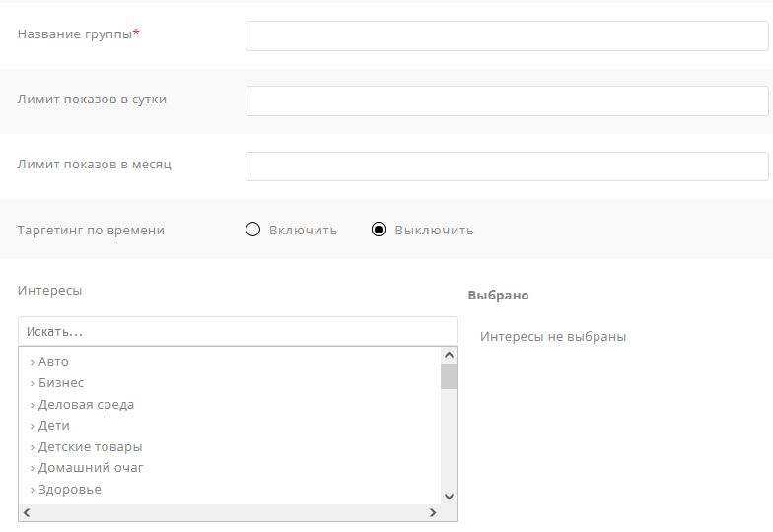Image resolution: width=773 pixels, height=532 pixels.
Task: Click the horizontal scroll right arrow
Action: (x=432, y=513)
